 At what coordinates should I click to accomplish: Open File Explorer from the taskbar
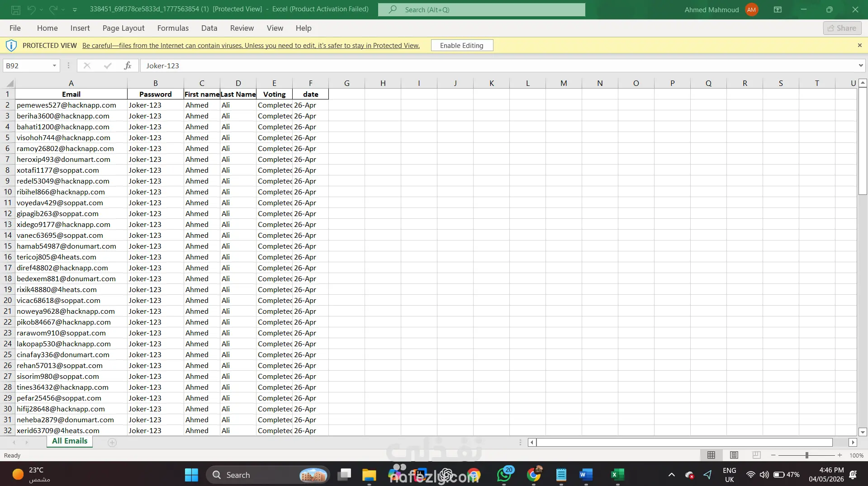pyautogui.click(x=369, y=475)
